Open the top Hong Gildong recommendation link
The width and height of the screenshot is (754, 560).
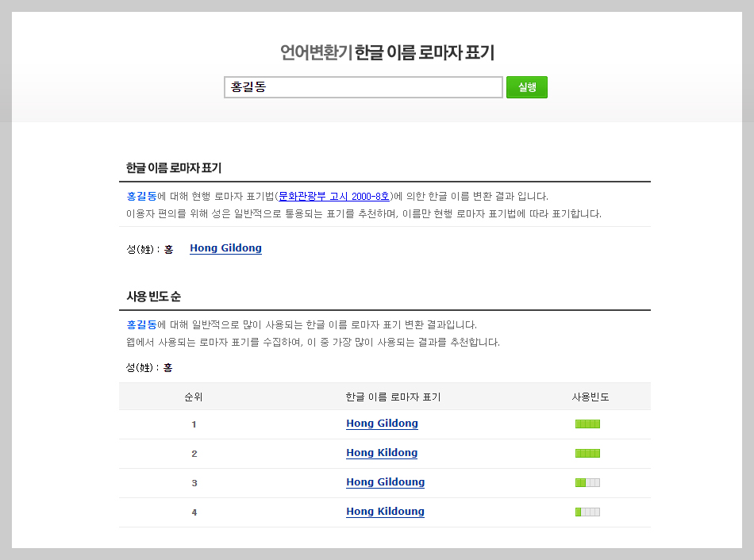[225, 248]
